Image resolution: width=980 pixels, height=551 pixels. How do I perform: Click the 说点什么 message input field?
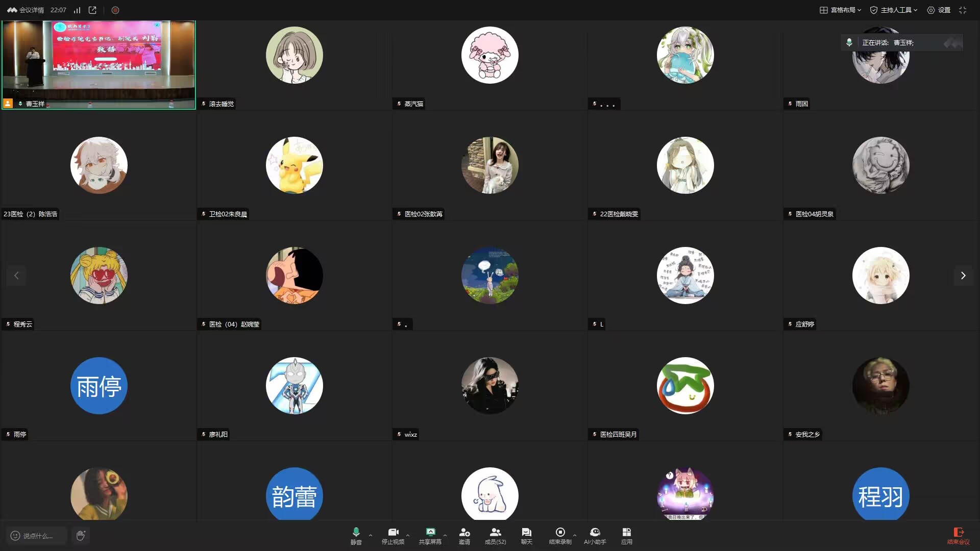tap(37, 536)
